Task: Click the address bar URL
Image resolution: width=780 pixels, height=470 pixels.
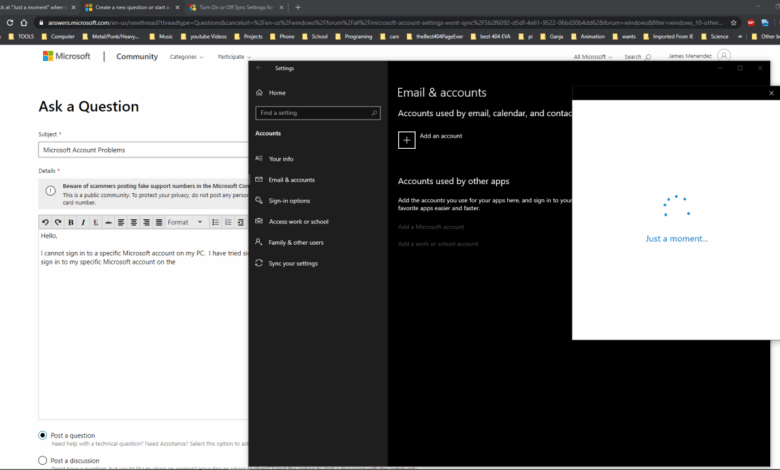Action: point(385,22)
